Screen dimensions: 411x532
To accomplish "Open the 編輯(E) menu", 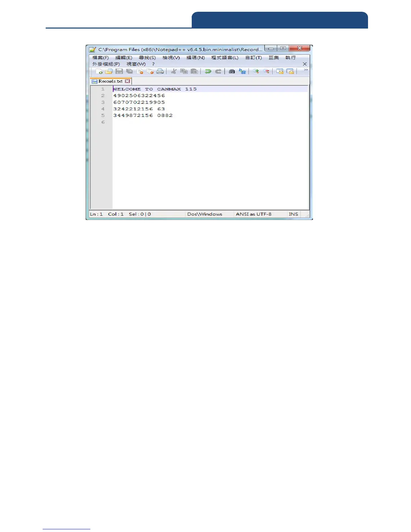I will tap(124, 58).
